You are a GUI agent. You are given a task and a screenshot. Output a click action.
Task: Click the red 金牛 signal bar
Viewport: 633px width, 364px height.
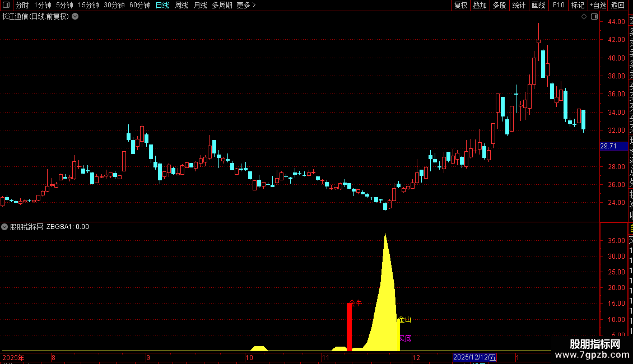349,326
